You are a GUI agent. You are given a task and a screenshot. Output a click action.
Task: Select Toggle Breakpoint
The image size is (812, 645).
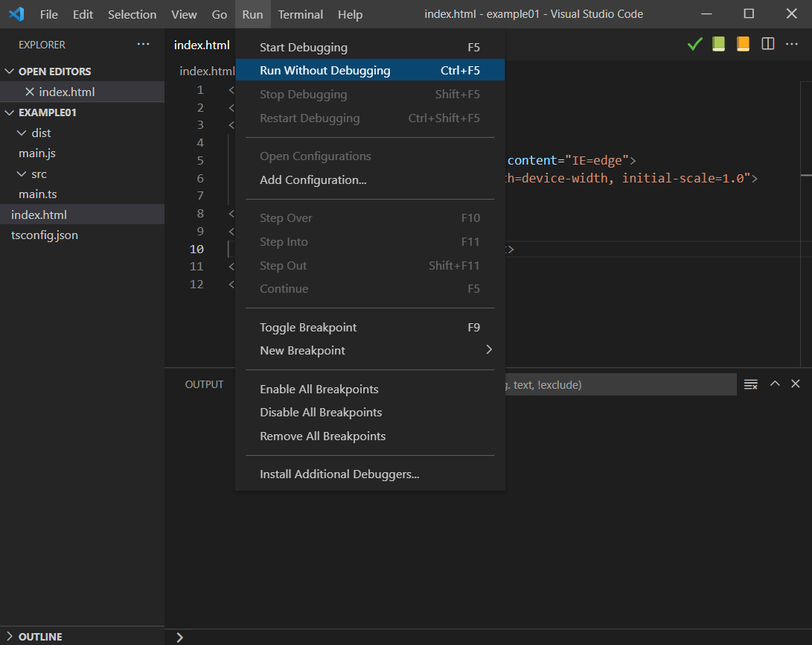click(370, 328)
